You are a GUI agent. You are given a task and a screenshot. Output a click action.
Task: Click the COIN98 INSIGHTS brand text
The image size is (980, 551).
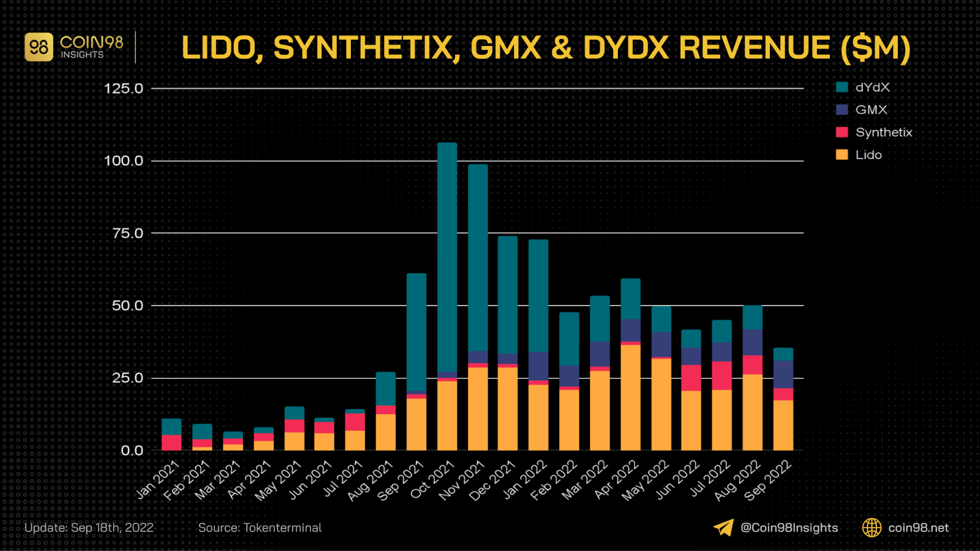(x=91, y=47)
